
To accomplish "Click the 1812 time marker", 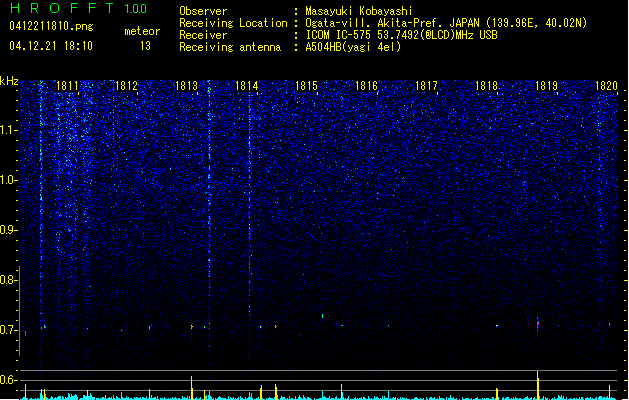I will 126,86.
